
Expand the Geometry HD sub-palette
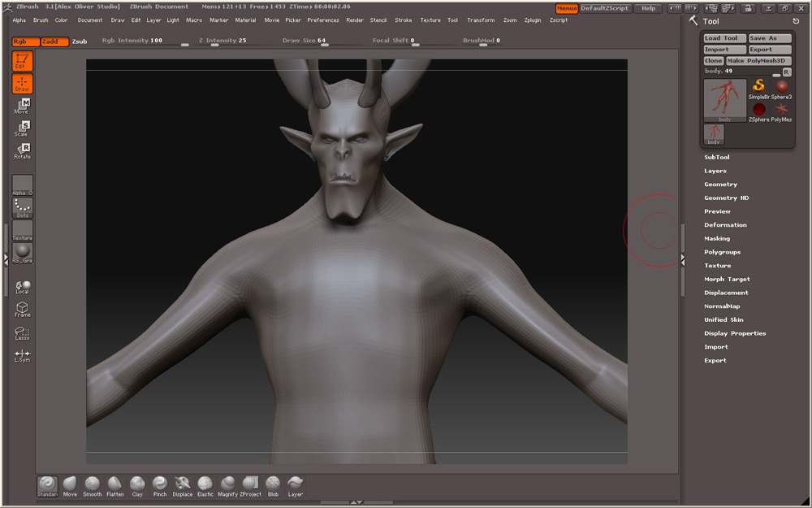coord(727,198)
